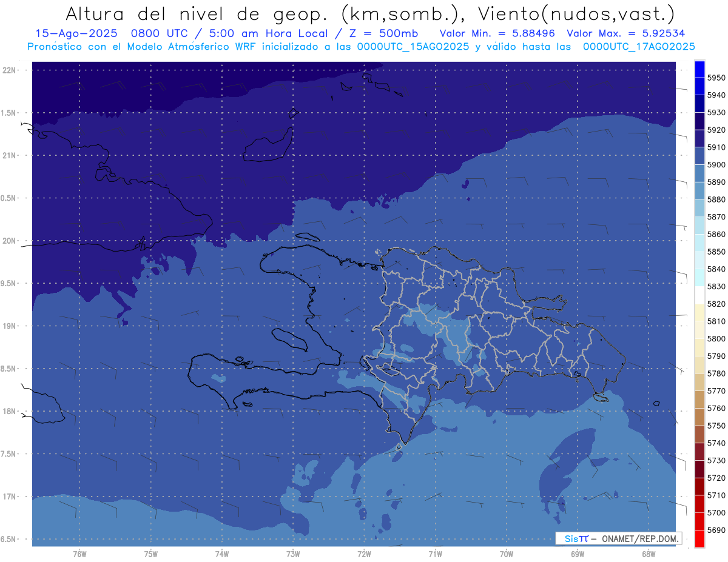This screenshot has height=562, width=728.
Task: Pick the bright blue swatch above 5950
Action: (x=699, y=69)
